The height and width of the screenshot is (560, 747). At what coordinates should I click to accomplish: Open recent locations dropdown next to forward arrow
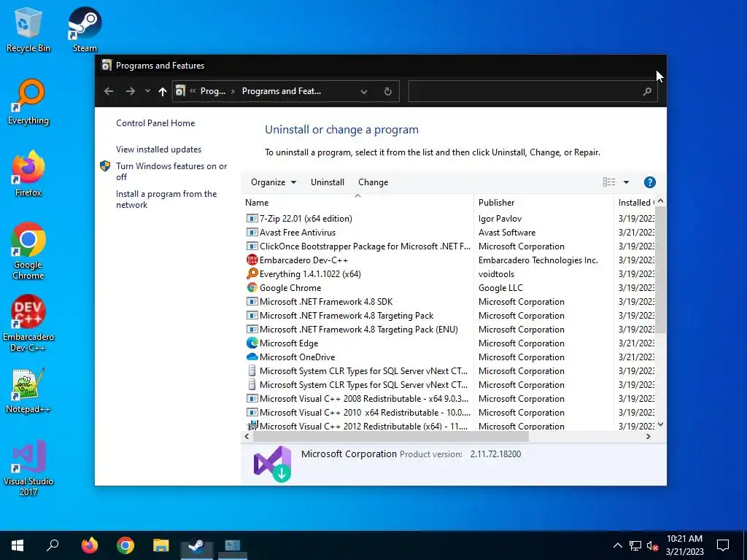147,91
